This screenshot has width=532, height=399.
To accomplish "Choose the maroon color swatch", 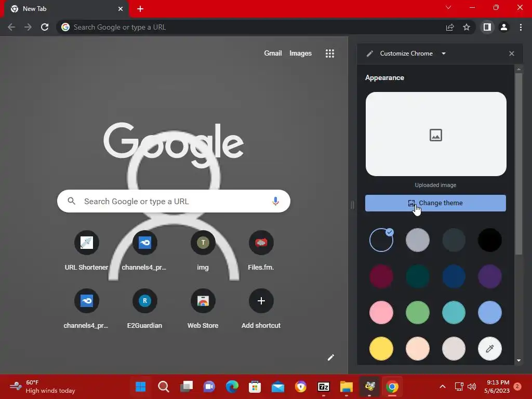I will pos(381,276).
